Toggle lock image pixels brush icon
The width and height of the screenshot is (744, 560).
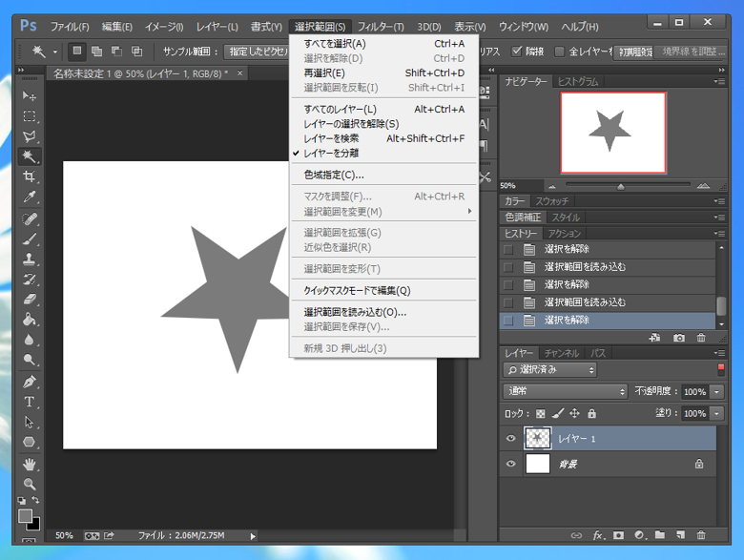point(558,414)
